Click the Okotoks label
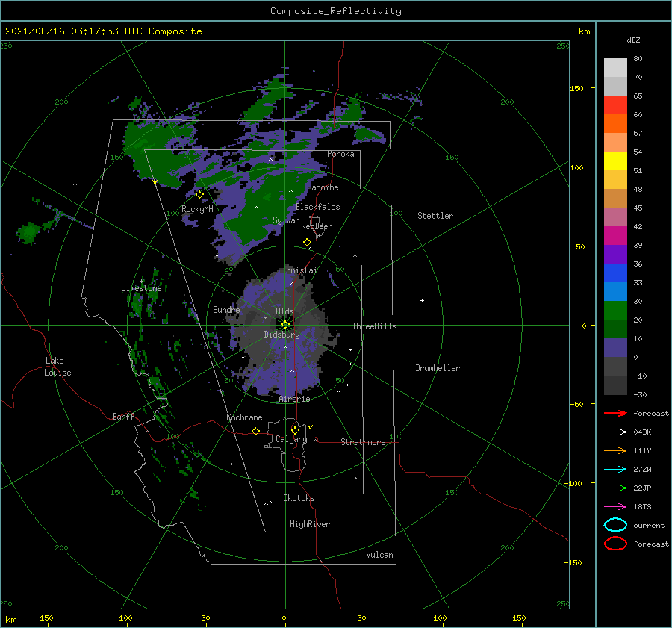This screenshot has width=672, height=628. point(299,498)
